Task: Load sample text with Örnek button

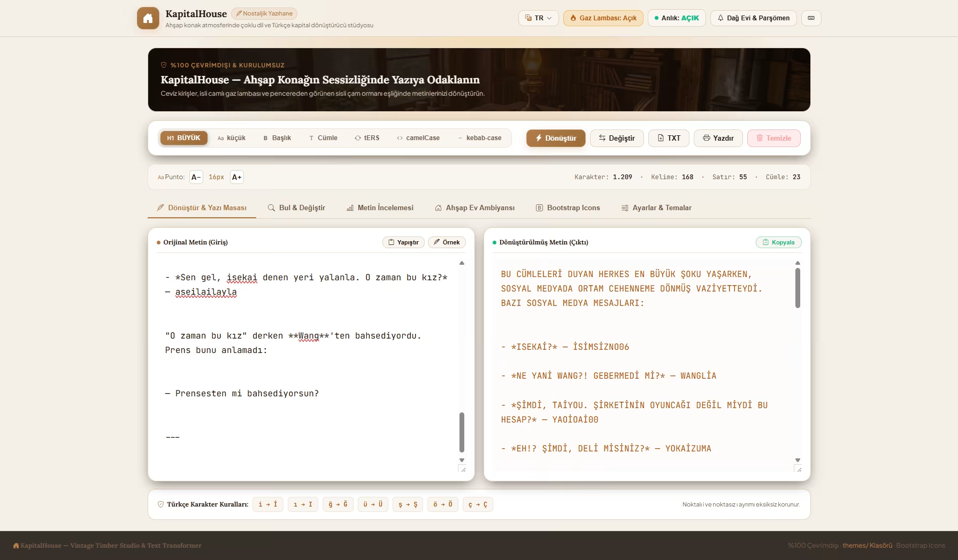Action: pos(447,242)
